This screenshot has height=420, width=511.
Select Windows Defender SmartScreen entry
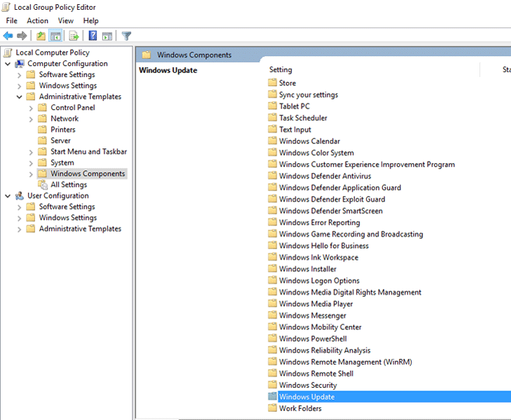(x=331, y=211)
